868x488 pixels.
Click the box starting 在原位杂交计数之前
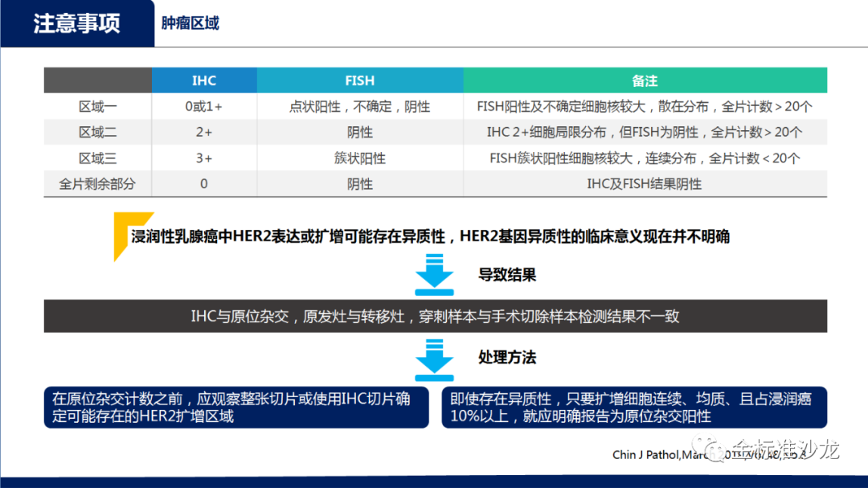coord(236,407)
